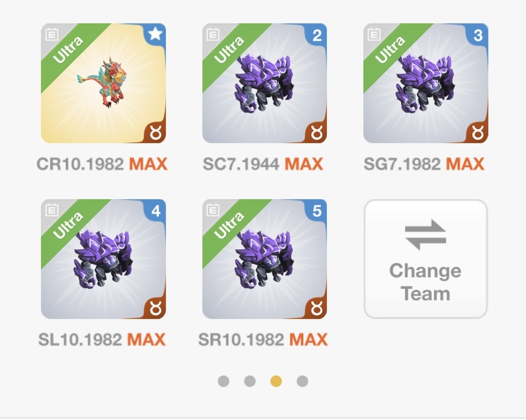
Task: Click the Ultra ribbon on SL10.1982 card
Action: coord(69,225)
